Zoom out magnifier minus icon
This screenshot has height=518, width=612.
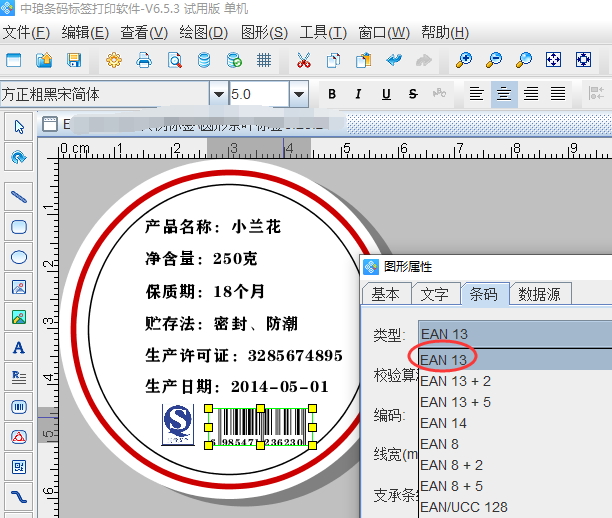494,61
